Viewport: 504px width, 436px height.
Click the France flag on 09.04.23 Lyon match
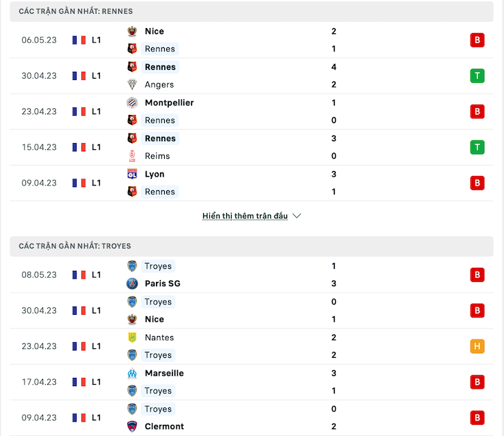79,183
